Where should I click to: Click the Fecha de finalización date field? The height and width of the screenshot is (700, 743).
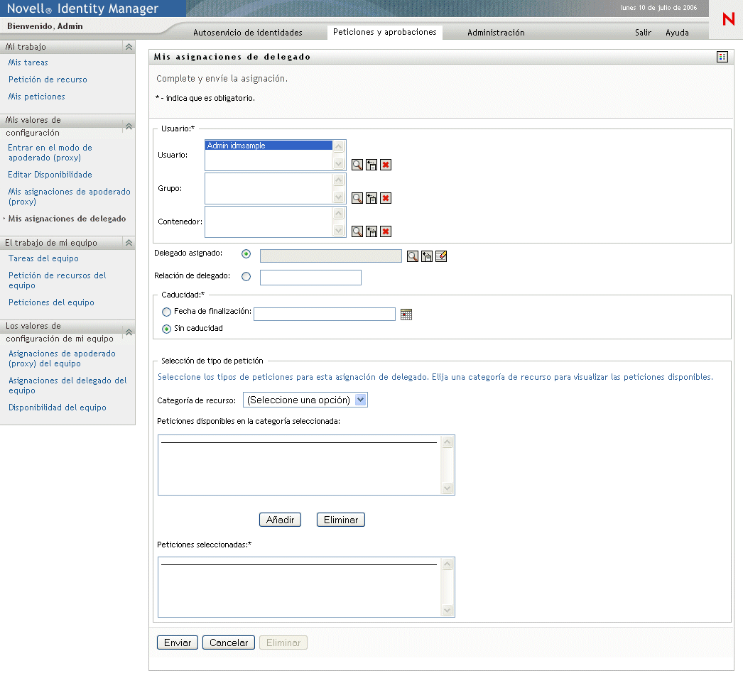coord(325,314)
